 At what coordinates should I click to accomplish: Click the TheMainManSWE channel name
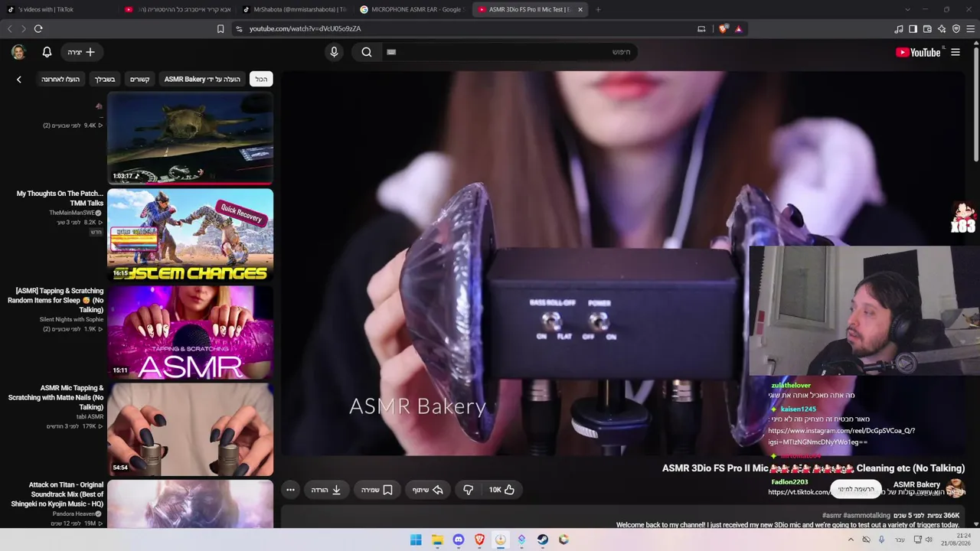click(x=72, y=213)
